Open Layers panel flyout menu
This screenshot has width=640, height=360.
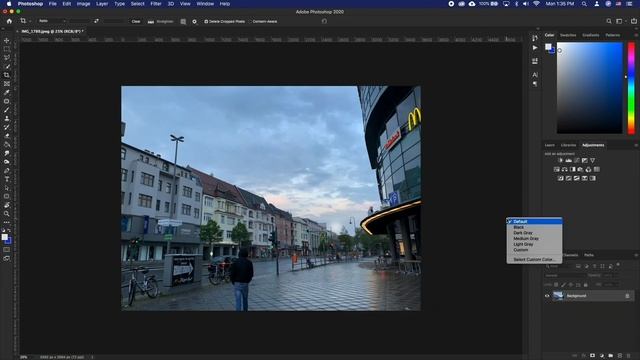coord(636,255)
